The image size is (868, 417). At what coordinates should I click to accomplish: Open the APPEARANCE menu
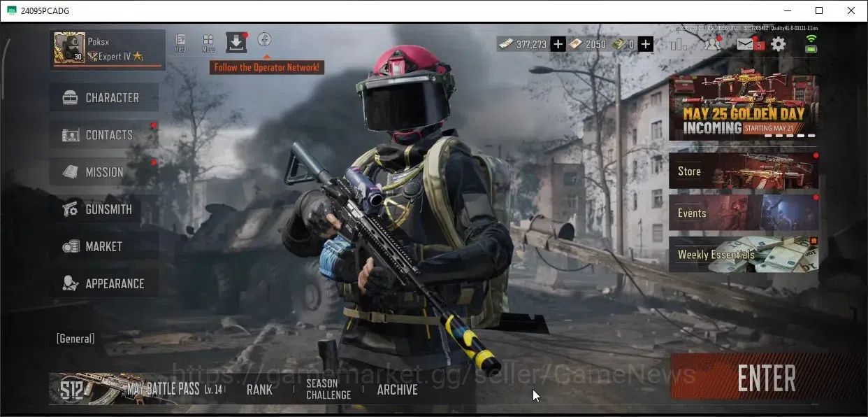tap(103, 283)
